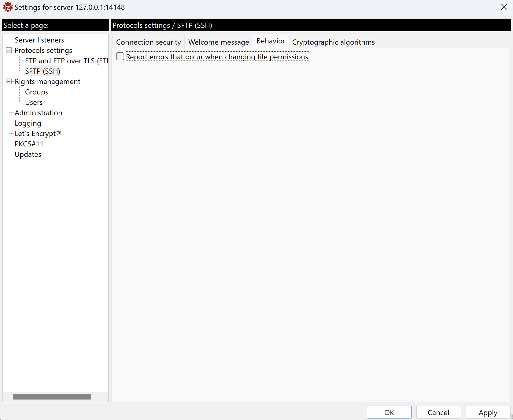Open the Welcome message tab

219,42
